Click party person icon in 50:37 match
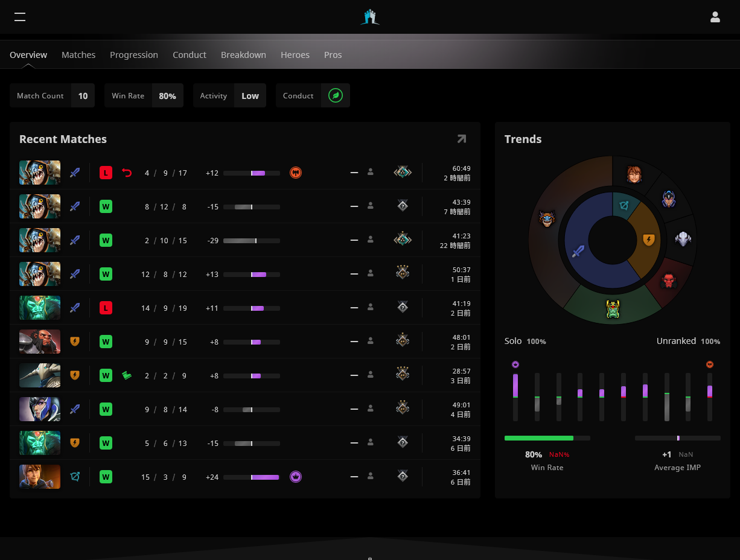The height and width of the screenshot is (560, 740). tap(371, 274)
